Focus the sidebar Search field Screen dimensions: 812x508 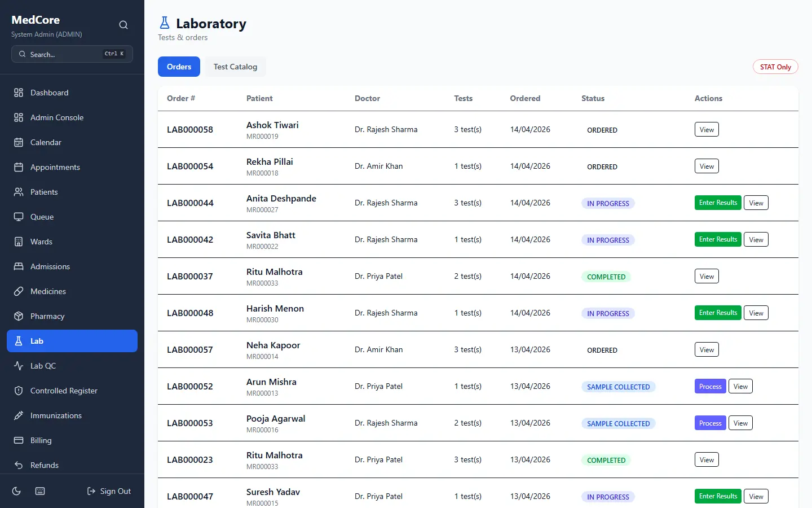coord(72,54)
